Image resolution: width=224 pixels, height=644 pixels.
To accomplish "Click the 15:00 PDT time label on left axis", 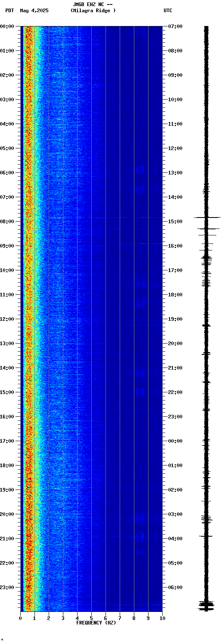I will pos(7,392).
